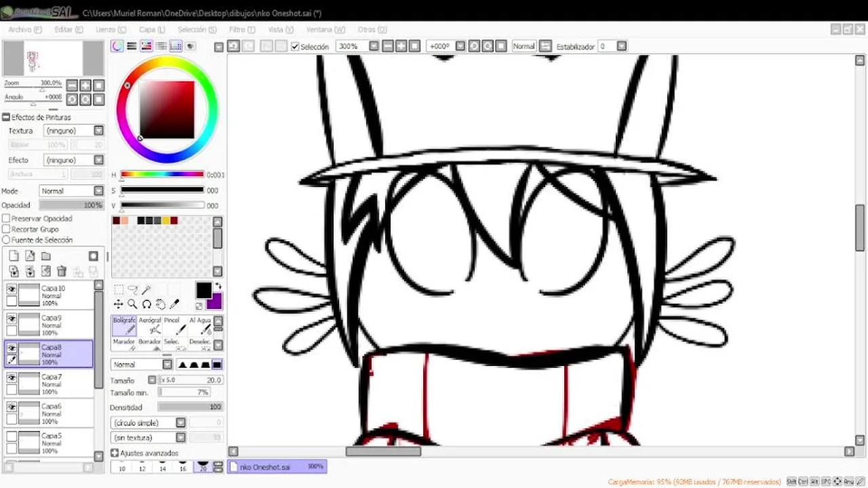Select the magnifier zoom tool
The image size is (868, 488).
pos(133,304)
